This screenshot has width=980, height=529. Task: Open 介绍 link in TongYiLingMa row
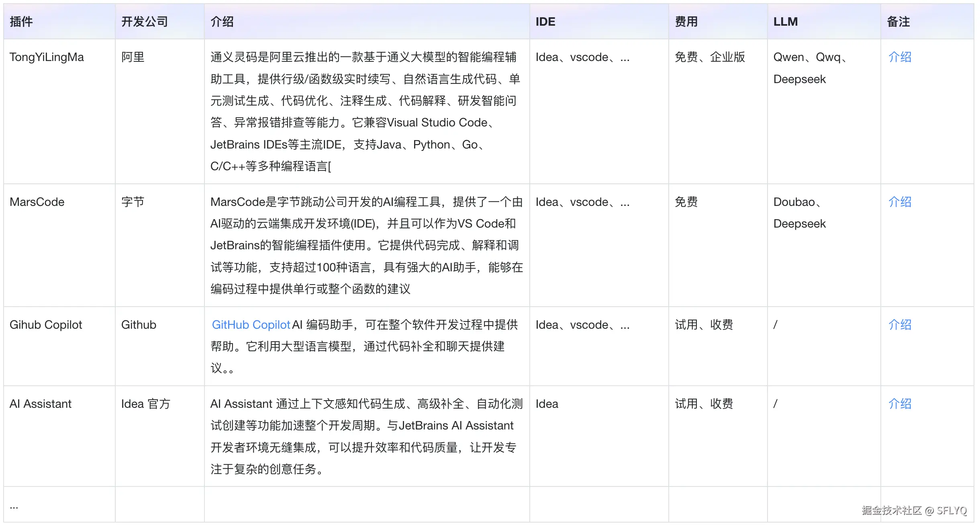pyautogui.click(x=899, y=57)
